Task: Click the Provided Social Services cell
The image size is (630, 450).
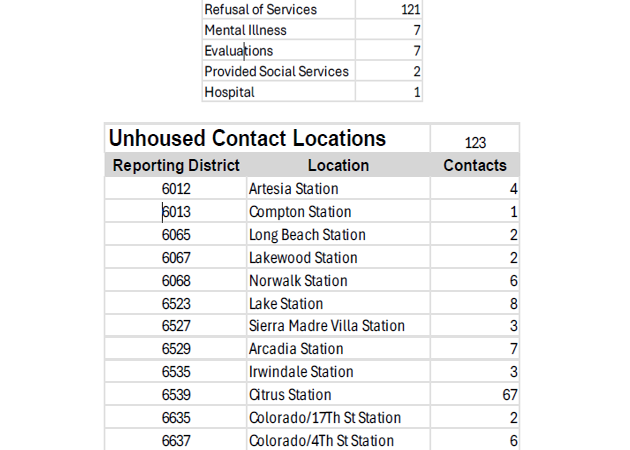Action: coord(277,72)
